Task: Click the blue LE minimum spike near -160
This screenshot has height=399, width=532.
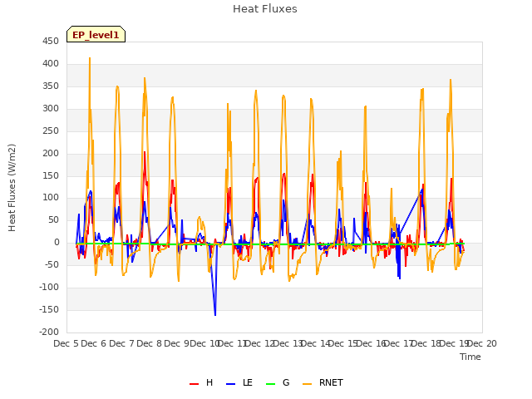Action: point(215,314)
